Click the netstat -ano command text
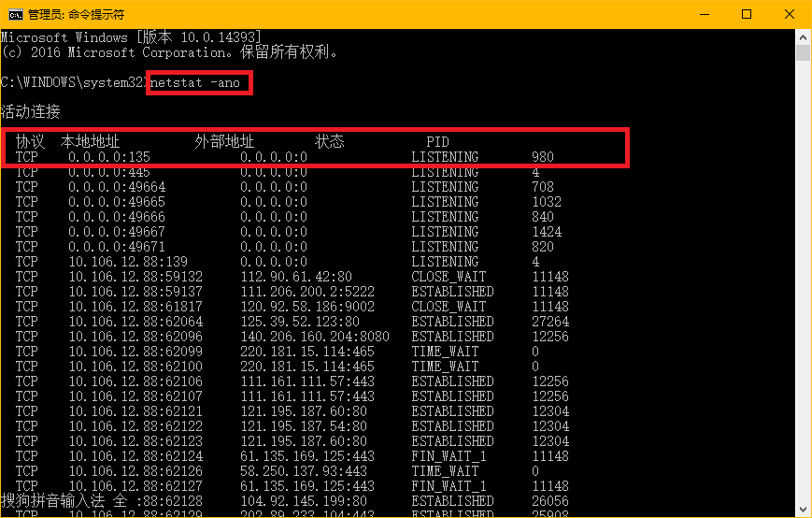Viewport: 812px width, 518px height. click(195, 83)
